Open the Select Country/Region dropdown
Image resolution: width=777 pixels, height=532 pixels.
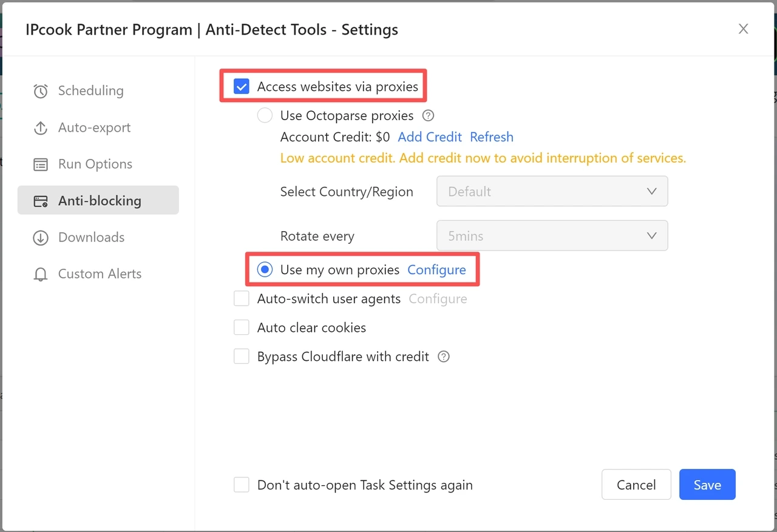pyautogui.click(x=552, y=191)
